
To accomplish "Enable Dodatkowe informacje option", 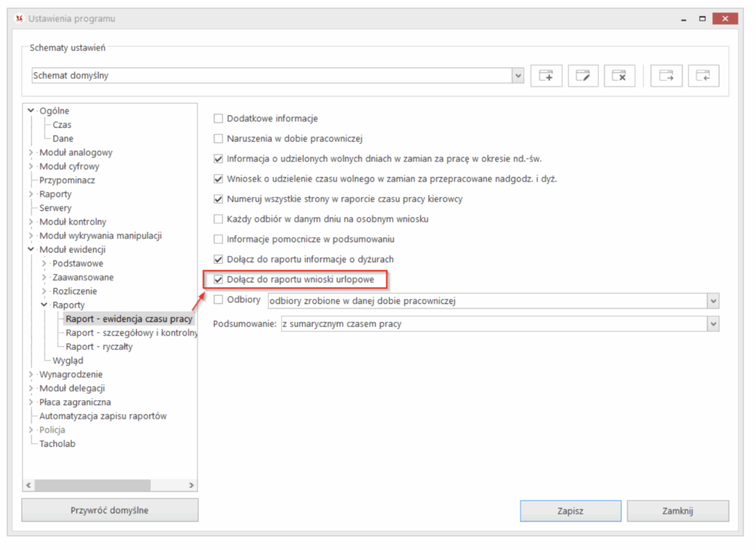I will 218,117.
